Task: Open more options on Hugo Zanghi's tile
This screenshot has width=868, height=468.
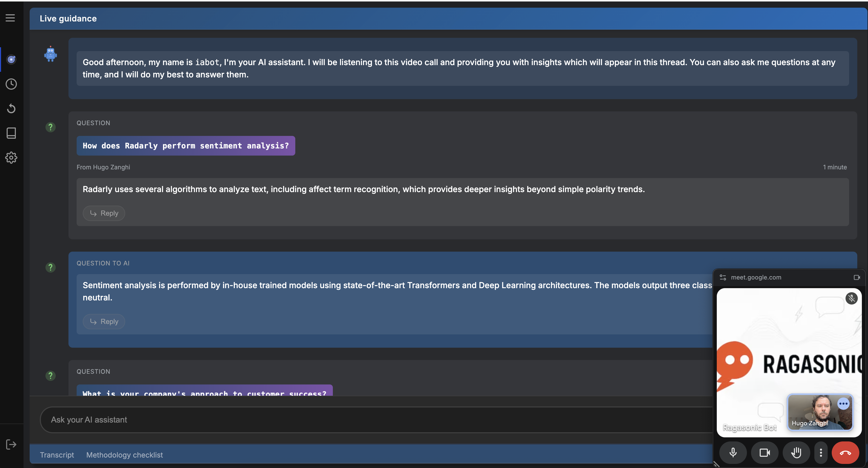Action: pyautogui.click(x=843, y=403)
